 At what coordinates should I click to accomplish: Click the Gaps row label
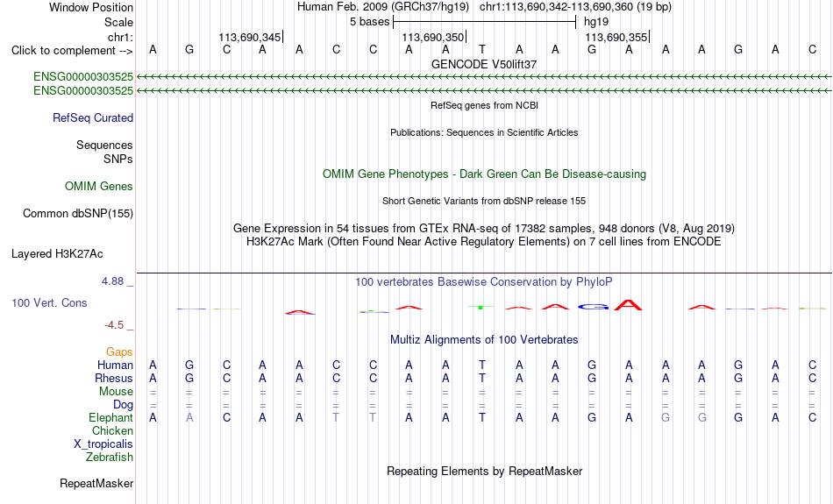coord(119,351)
